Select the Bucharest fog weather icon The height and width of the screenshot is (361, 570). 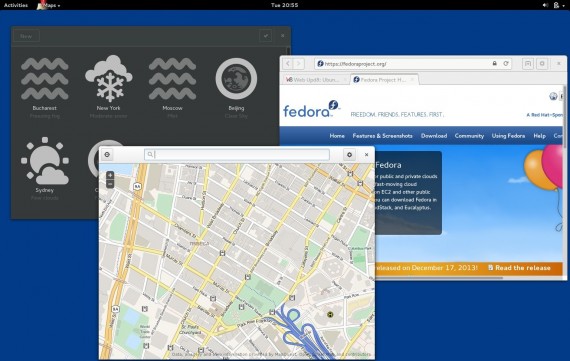pyautogui.click(x=45, y=79)
